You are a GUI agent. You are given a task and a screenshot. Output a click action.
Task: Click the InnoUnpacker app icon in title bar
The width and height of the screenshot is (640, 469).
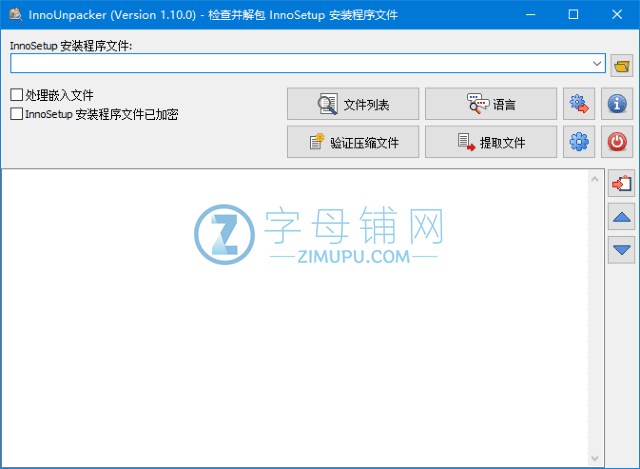(x=16, y=15)
